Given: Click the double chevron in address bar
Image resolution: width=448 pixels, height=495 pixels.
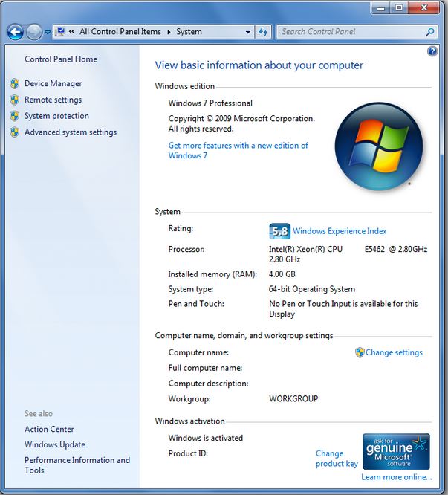Looking at the screenshot, I should (x=72, y=31).
